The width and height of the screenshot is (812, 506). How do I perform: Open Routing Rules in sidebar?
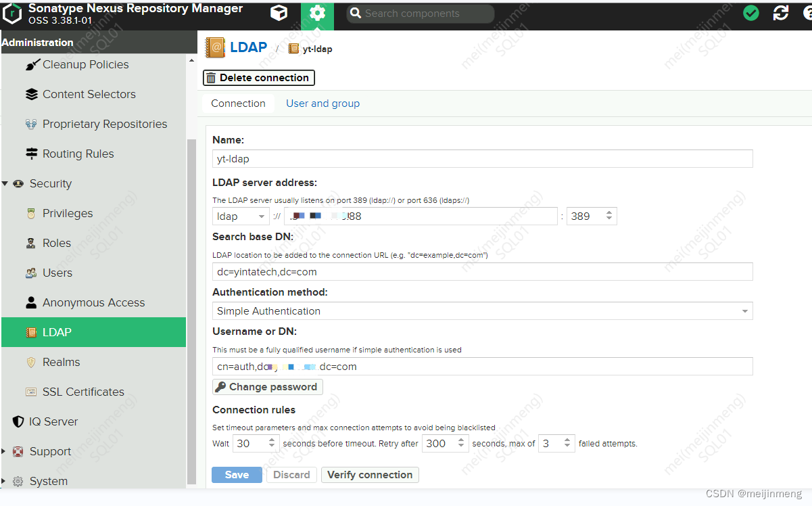78,154
